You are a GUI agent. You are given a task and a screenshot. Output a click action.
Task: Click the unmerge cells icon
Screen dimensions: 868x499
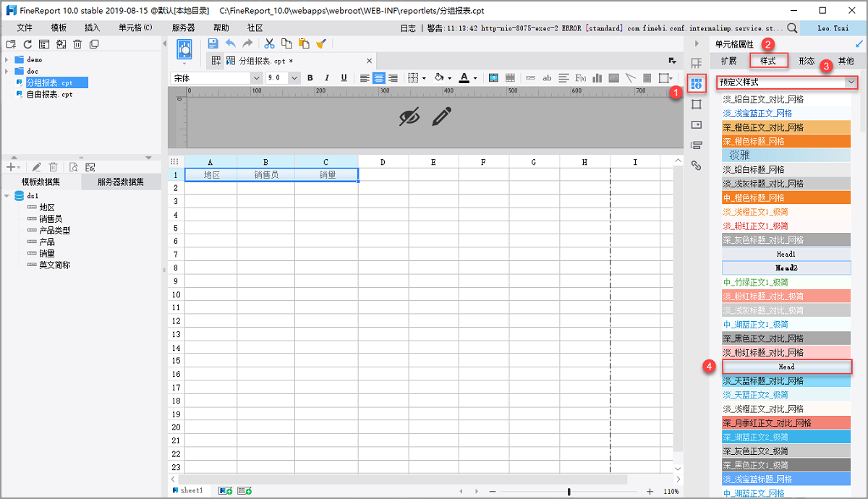click(510, 77)
